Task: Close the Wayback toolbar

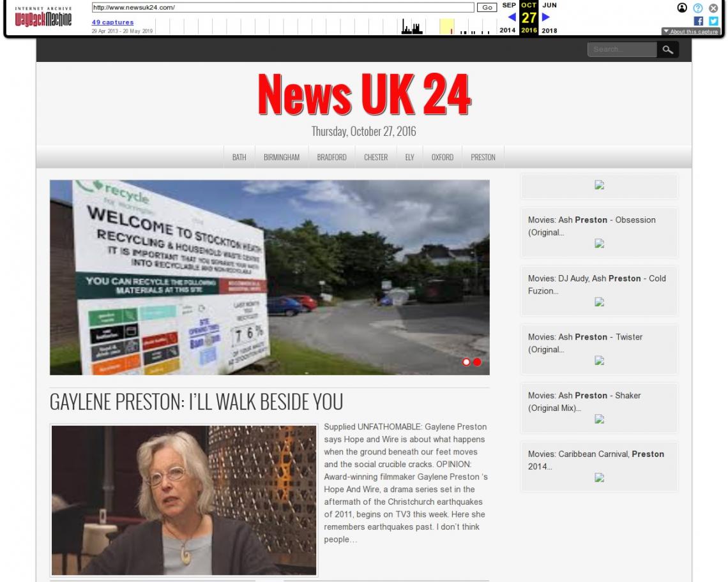Action: click(x=713, y=8)
